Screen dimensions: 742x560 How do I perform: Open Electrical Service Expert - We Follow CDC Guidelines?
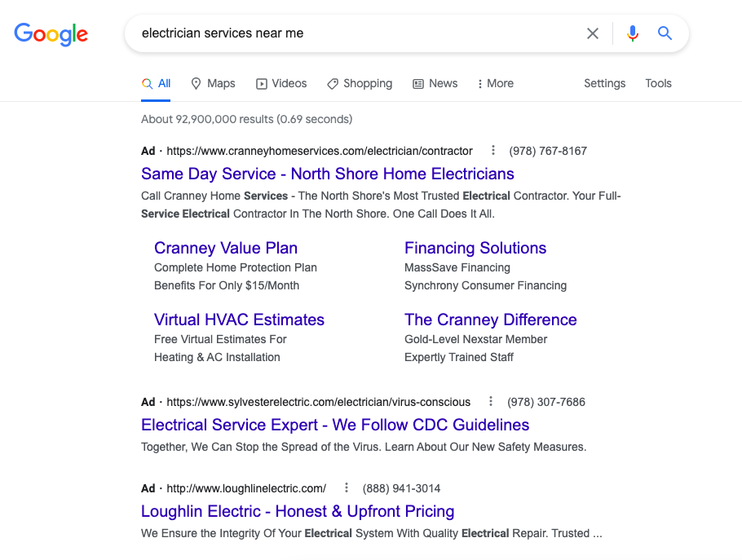point(335,425)
